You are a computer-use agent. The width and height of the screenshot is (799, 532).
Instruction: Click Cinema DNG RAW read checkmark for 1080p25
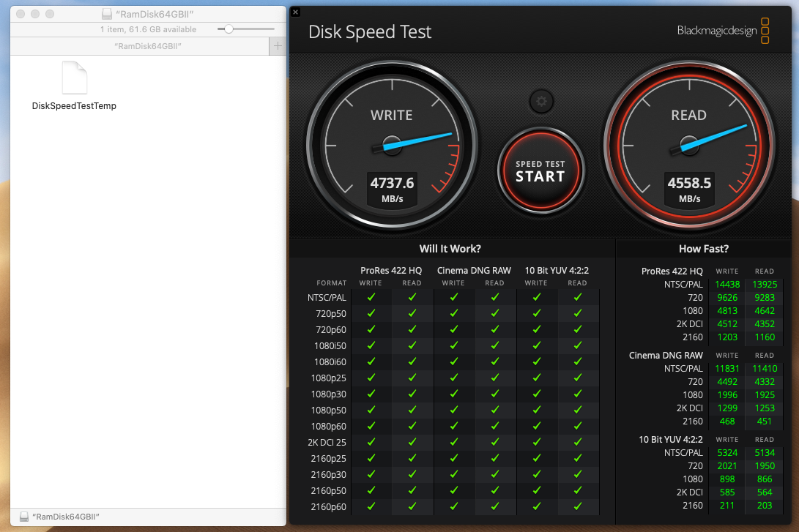[x=495, y=378]
